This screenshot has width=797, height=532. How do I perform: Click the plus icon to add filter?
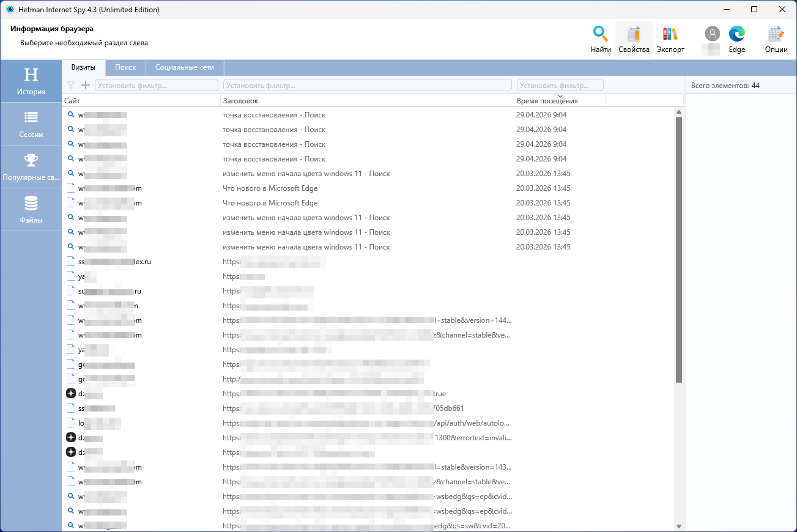click(86, 85)
